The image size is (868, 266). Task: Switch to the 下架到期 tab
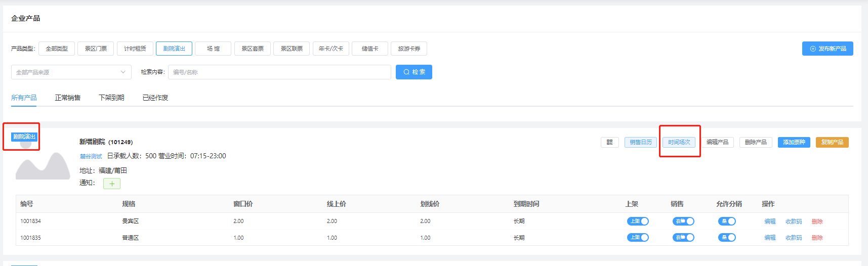[111, 98]
